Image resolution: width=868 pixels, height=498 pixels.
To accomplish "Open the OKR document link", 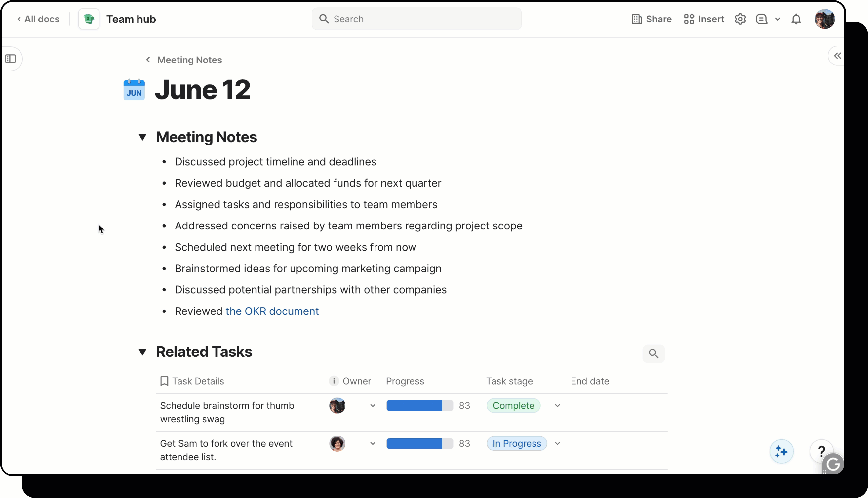I will [x=272, y=311].
